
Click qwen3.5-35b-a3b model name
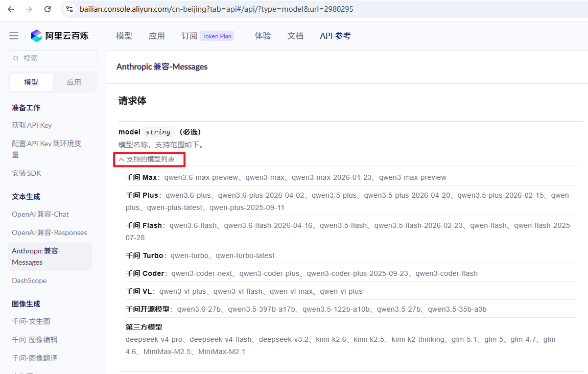pos(457,310)
